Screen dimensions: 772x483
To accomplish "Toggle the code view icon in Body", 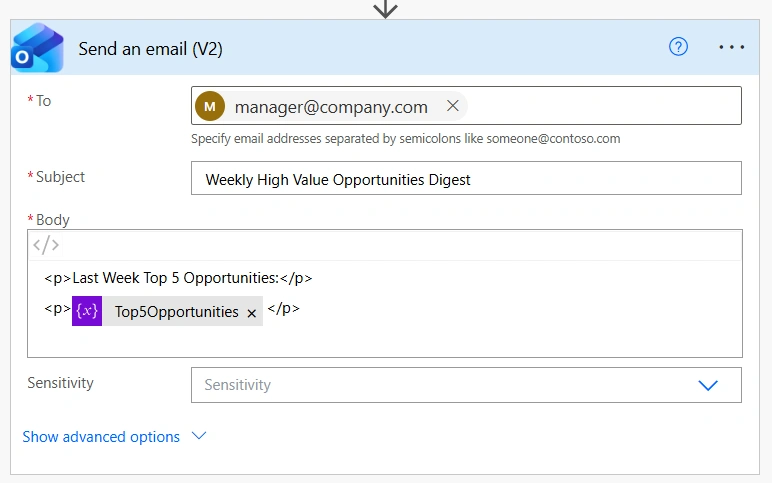I will (x=46, y=245).
